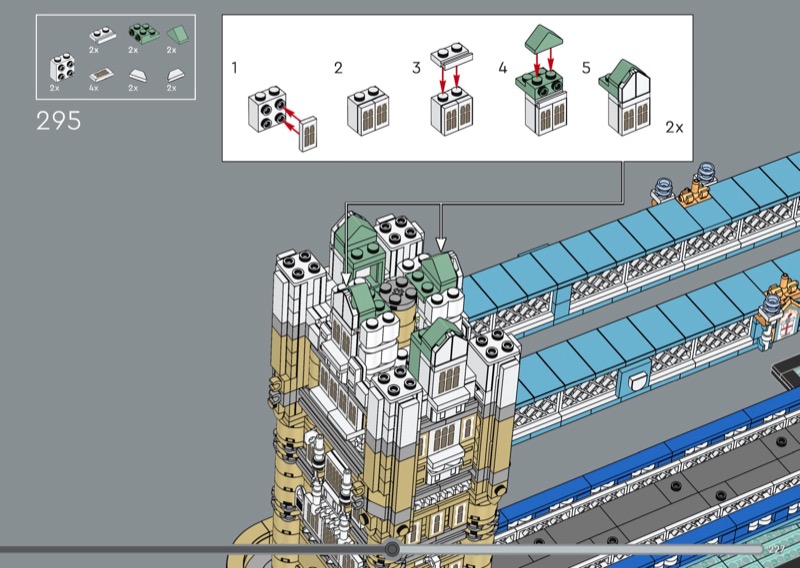The height and width of the screenshot is (568, 800).
Task: Select sub-step 2 assembled brick image
Action: (368, 111)
